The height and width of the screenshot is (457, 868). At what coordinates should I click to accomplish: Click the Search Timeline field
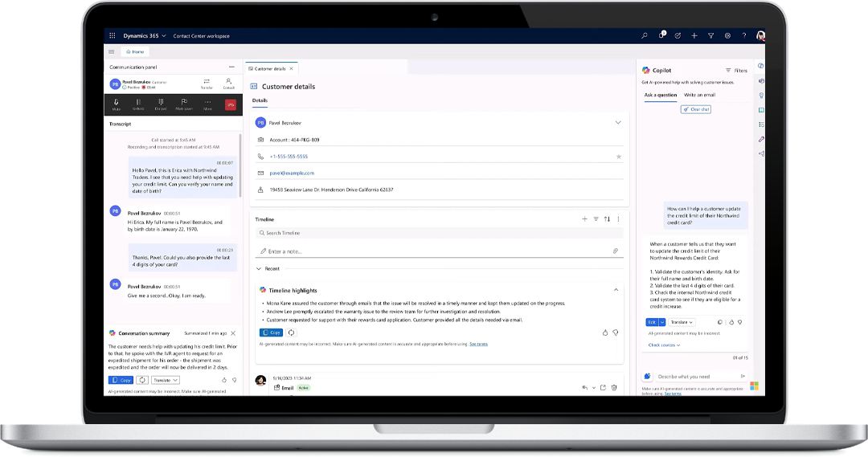[439, 233]
